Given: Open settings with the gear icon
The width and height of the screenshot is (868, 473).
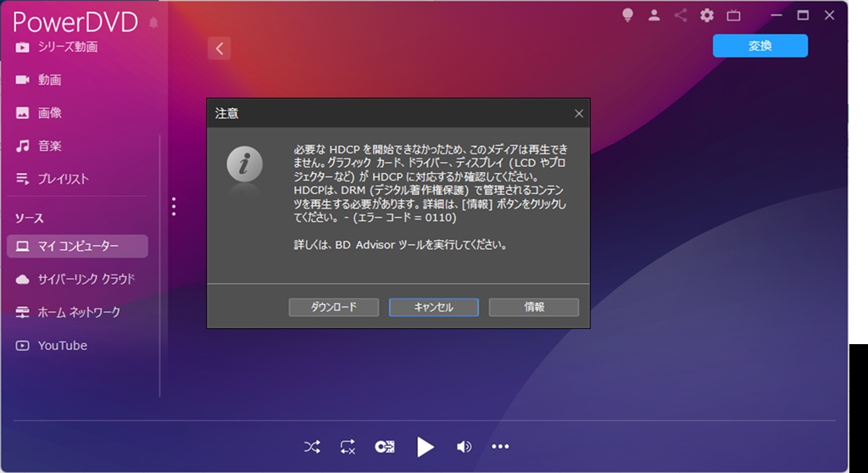Looking at the screenshot, I should pos(707,15).
